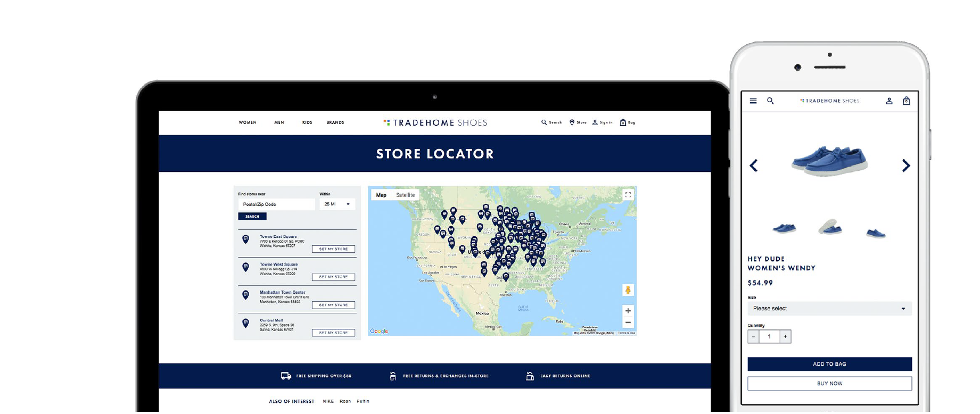Image resolution: width=980 pixels, height=414 pixels.
Task: Open the map Terms of Use link
Action: click(627, 333)
